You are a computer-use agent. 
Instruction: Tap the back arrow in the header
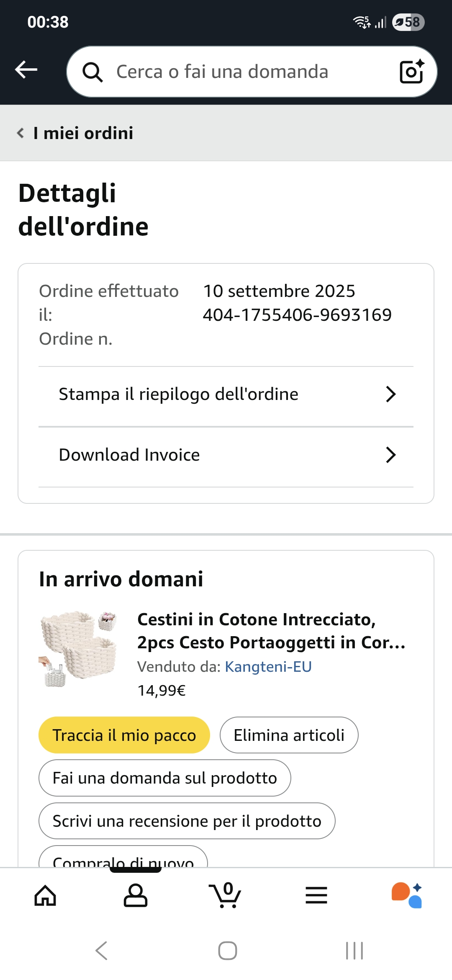[26, 70]
